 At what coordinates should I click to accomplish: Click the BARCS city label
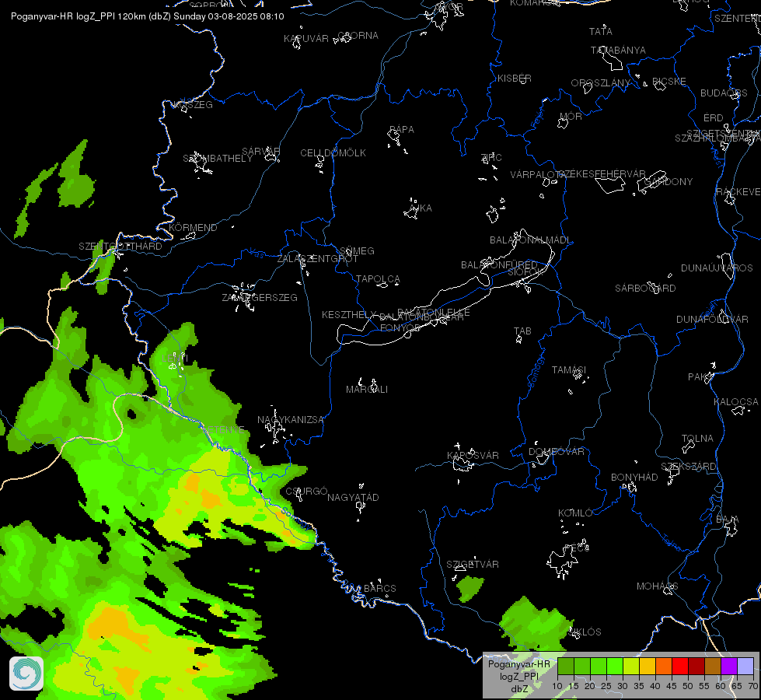379,589
